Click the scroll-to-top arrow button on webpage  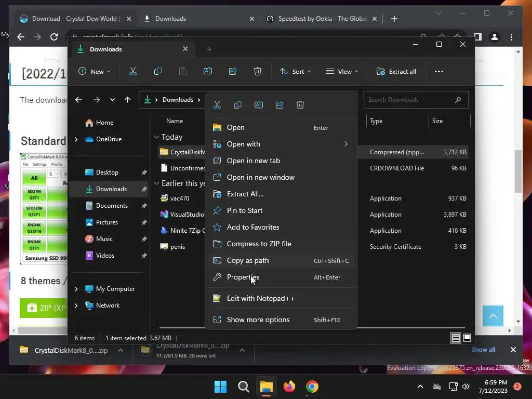point(493,316)
